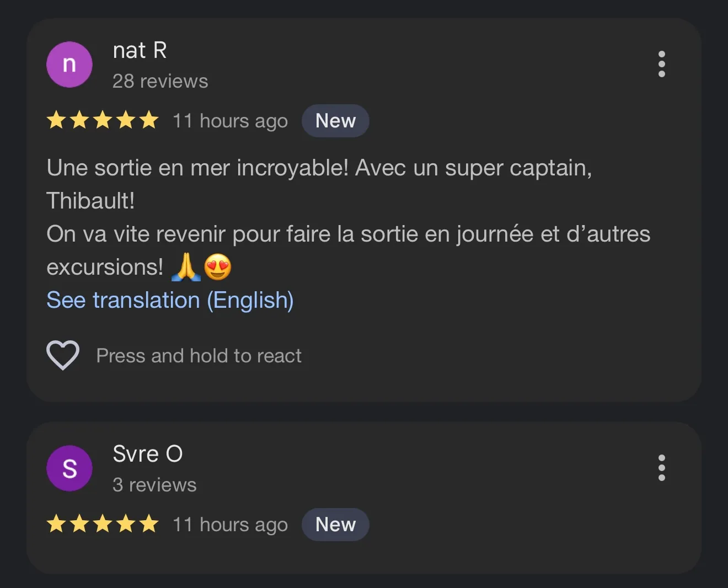The image size is (728, 588).
Task: Open reviewer name nat R
Action: point(140,51)
